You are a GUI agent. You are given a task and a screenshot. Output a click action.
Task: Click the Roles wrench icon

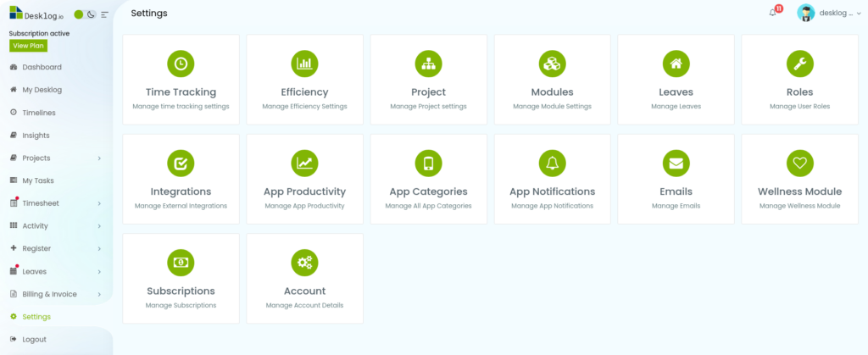point(800,64)
